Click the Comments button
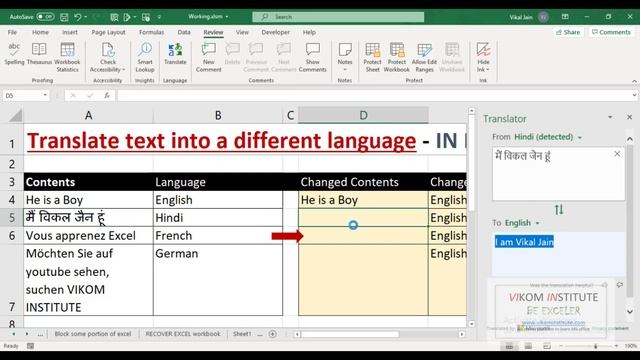640x360 pixels. (611, 32)
